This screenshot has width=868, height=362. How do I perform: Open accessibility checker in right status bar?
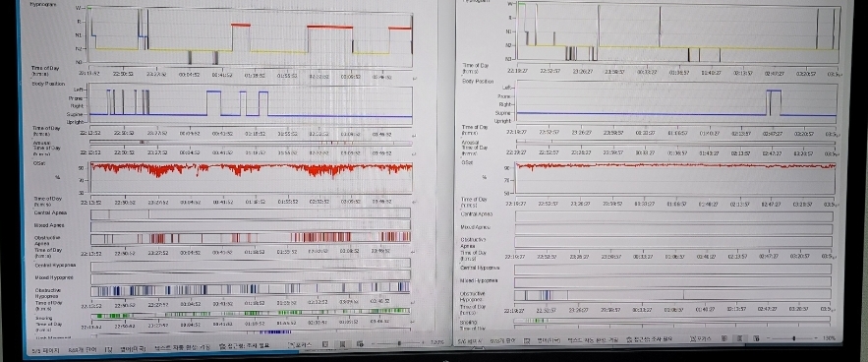coord(650,339)
